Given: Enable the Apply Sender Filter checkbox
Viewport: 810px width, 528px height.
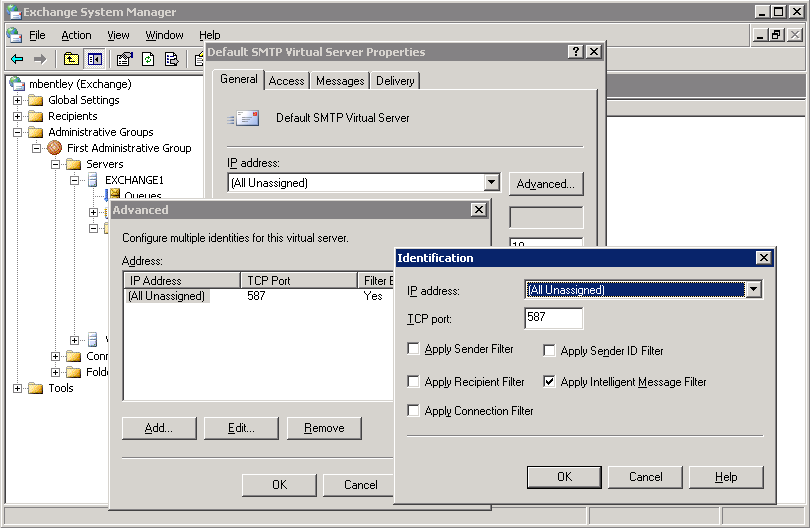Looking at the screenshot, I should [413, 349].
